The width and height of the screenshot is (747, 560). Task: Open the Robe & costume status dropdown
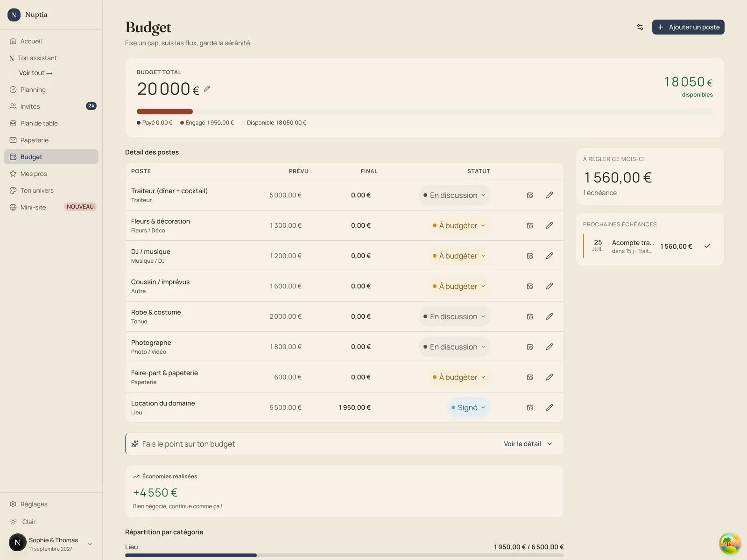tap(455, 316)
